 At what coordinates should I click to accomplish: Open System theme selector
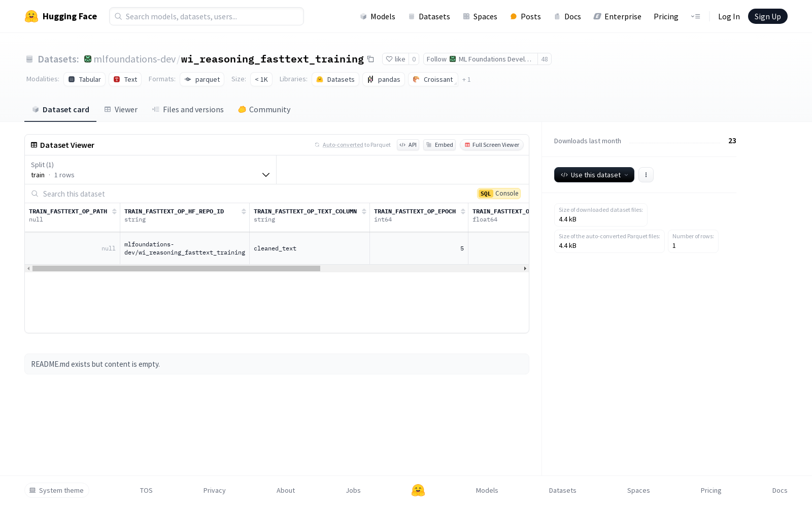tap(57, 490)
